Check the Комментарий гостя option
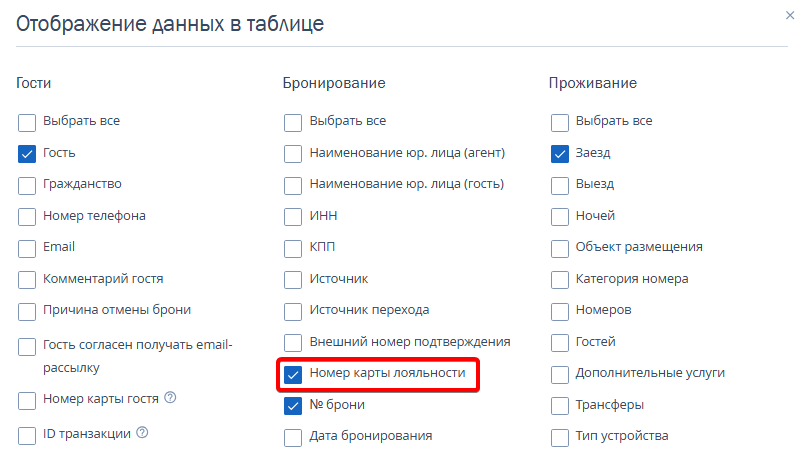804x456 pixels. (x=27, y=279)
